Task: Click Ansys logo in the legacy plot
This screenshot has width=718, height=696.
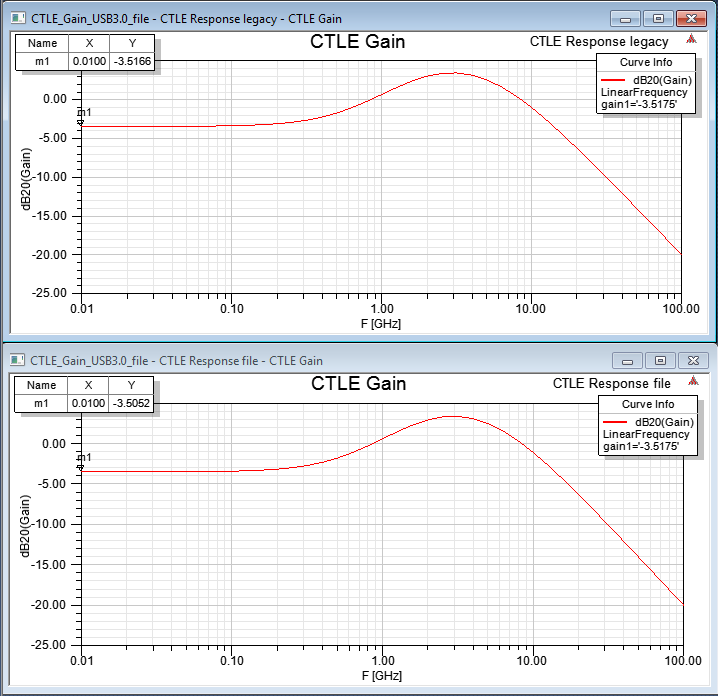Action: pyautogui.click(x=691, y=39)
